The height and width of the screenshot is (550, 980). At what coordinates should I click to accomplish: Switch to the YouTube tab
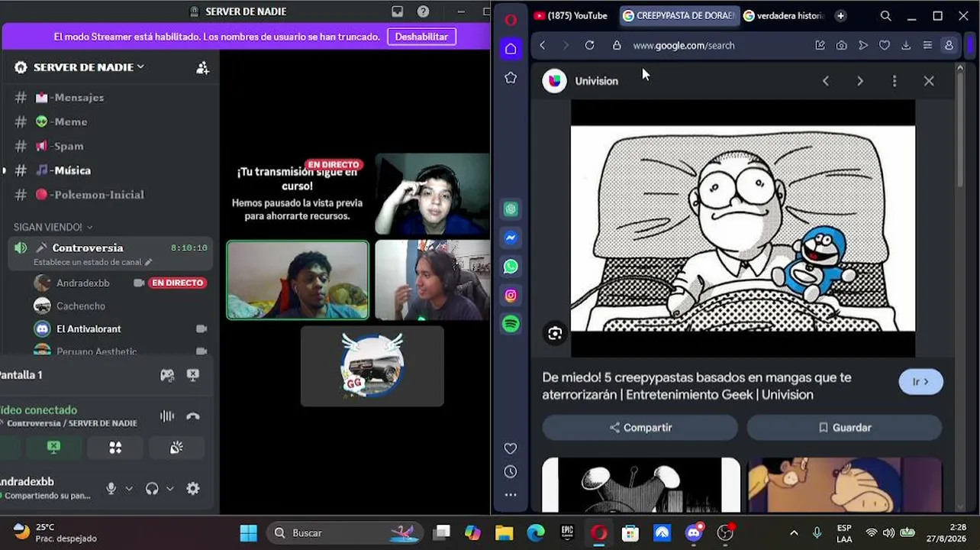click(x=571, y=15)
